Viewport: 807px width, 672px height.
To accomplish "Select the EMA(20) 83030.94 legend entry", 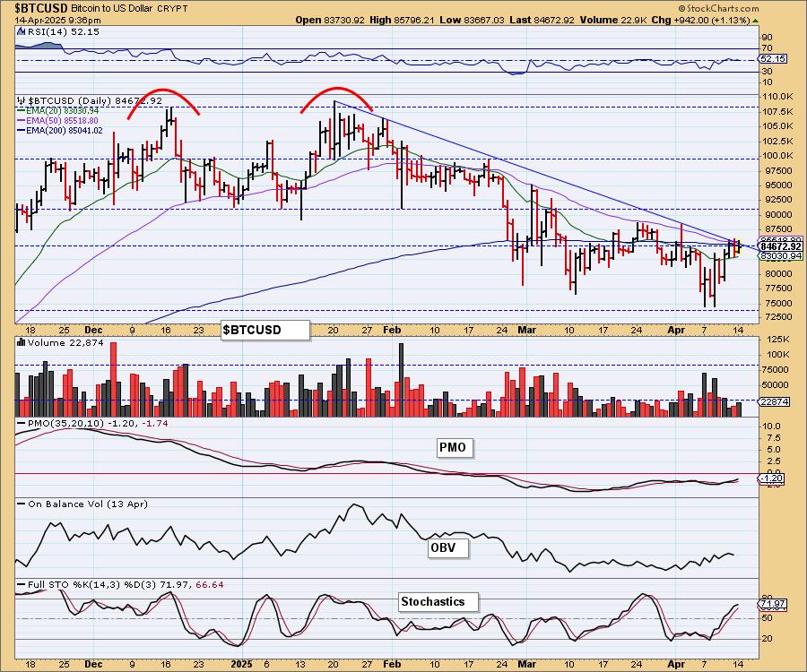I will tap(57, 110).
